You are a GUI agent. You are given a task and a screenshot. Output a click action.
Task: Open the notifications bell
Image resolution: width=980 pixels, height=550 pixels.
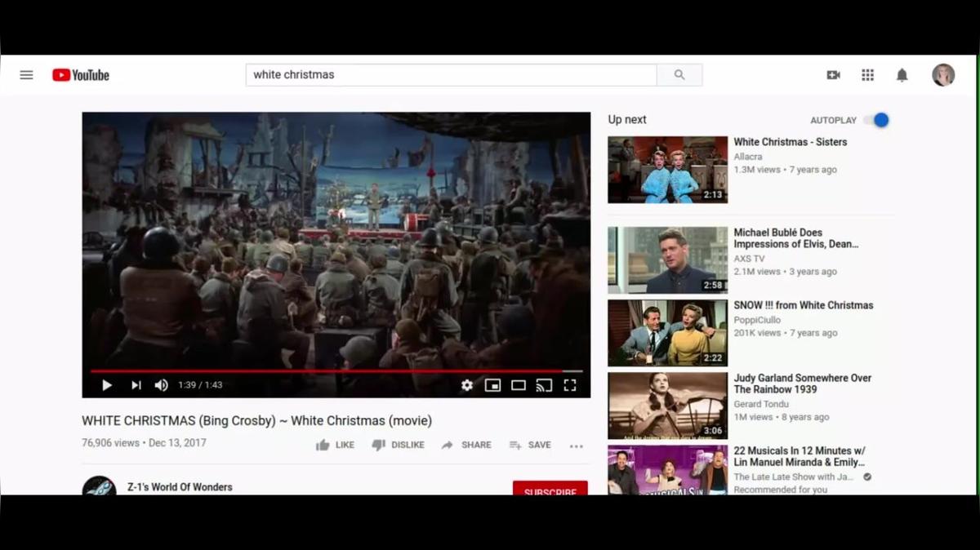[902, 75]
